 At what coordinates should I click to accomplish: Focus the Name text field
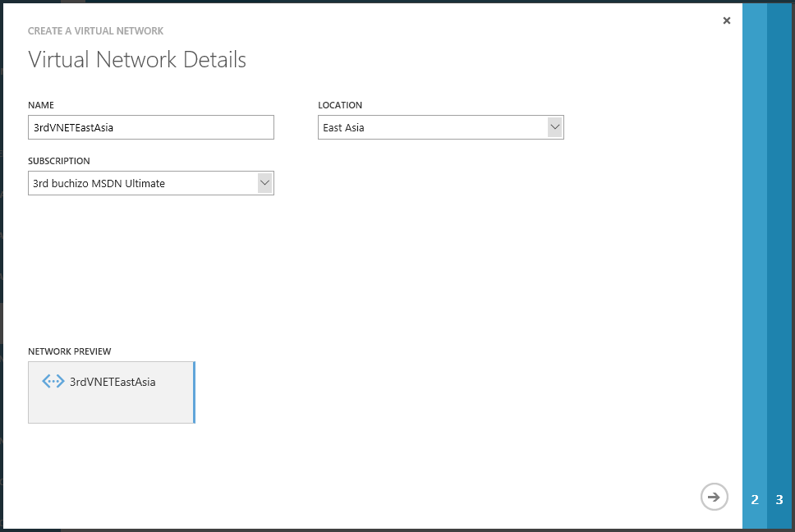pyautogui.click(x=151, y=127)
